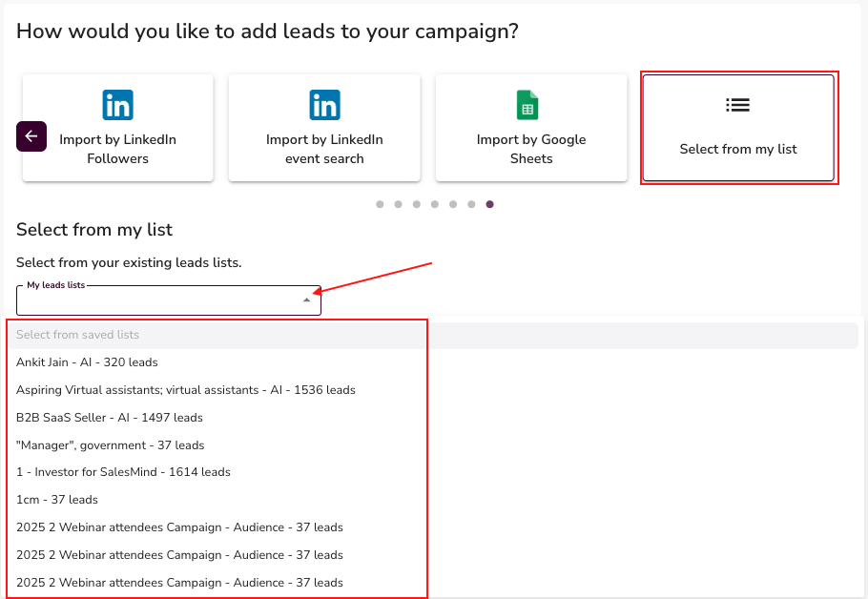
Task: Select the topmost 2025 2 Webinar attendees entry
Action: coord(179,527)
